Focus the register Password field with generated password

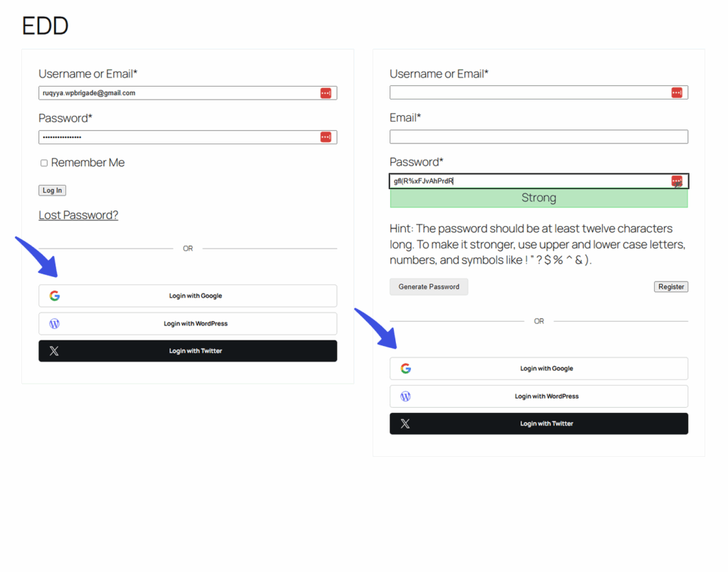(x=539, y=181)
